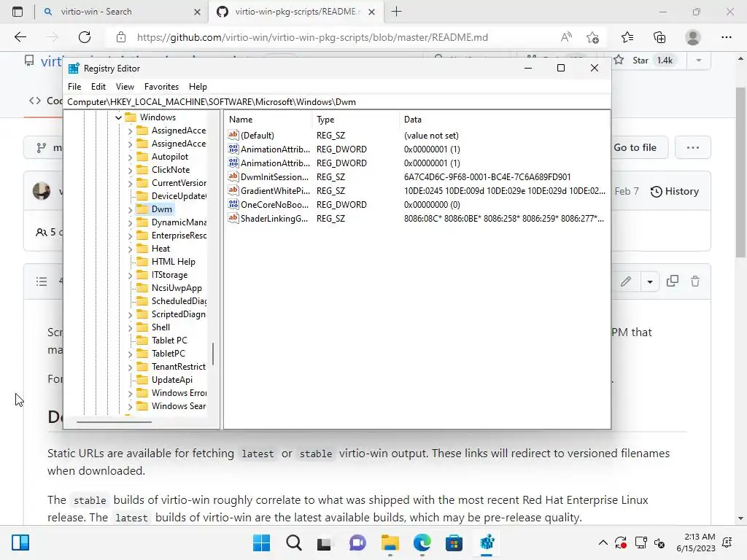This screenshot has height=560, width=747.
Task: Select the ShaderLinkingG string value icon
Action: tap(233, 218)
